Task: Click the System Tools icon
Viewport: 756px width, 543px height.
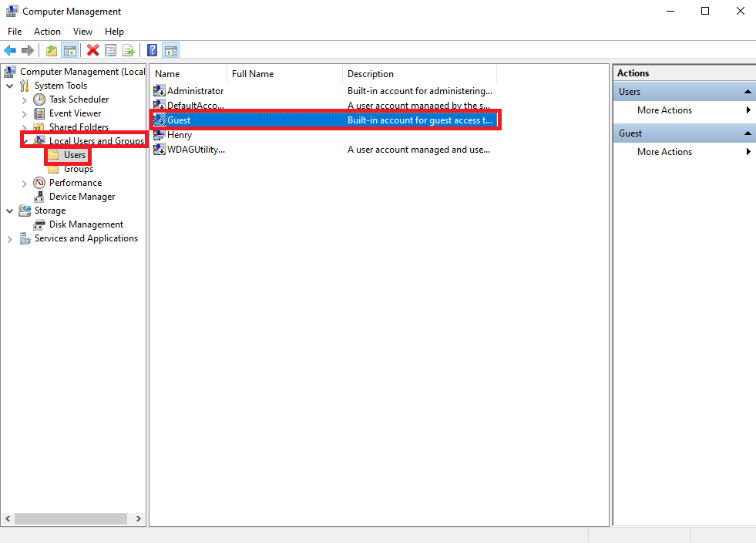Action: tap(25, 86)
